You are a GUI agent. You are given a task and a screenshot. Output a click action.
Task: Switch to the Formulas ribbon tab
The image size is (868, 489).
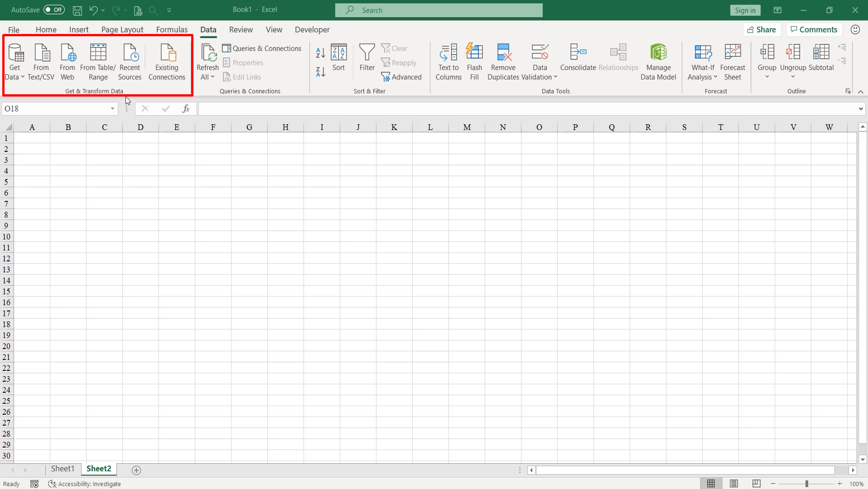(172, 29)
